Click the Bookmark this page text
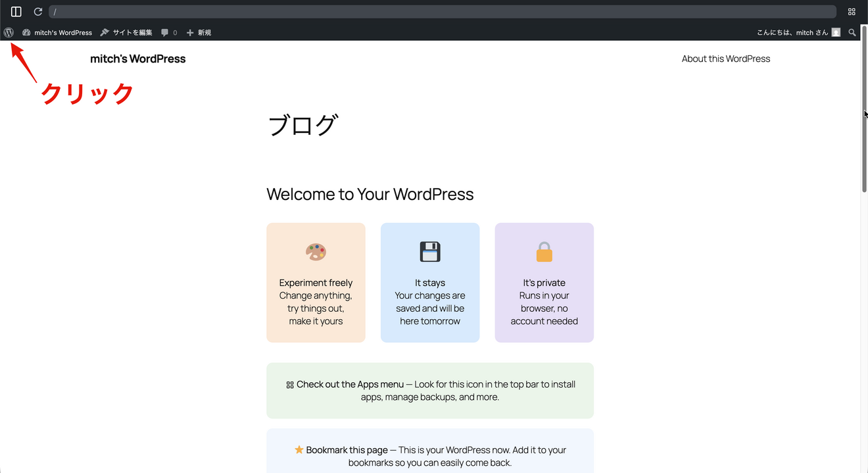 347,450
